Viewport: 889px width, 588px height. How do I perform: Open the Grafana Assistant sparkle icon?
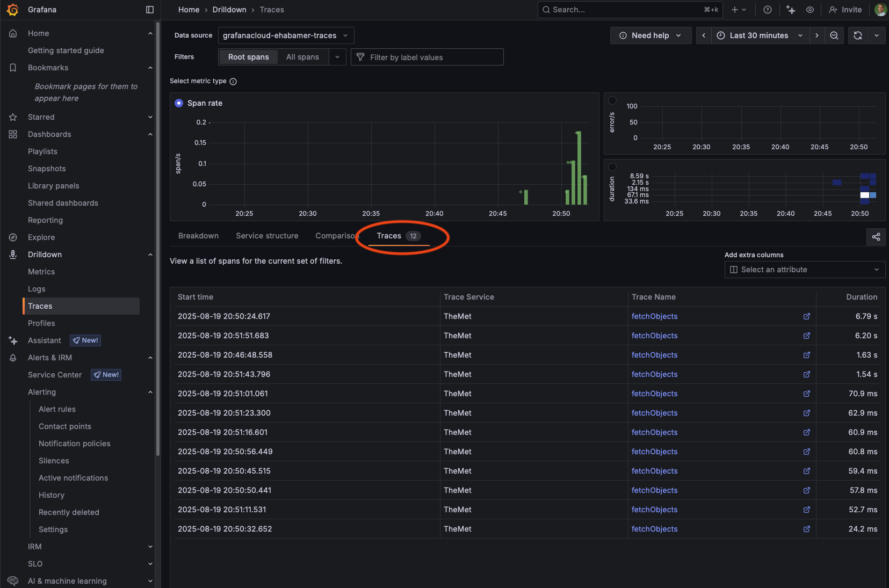(x=791, y=10)
